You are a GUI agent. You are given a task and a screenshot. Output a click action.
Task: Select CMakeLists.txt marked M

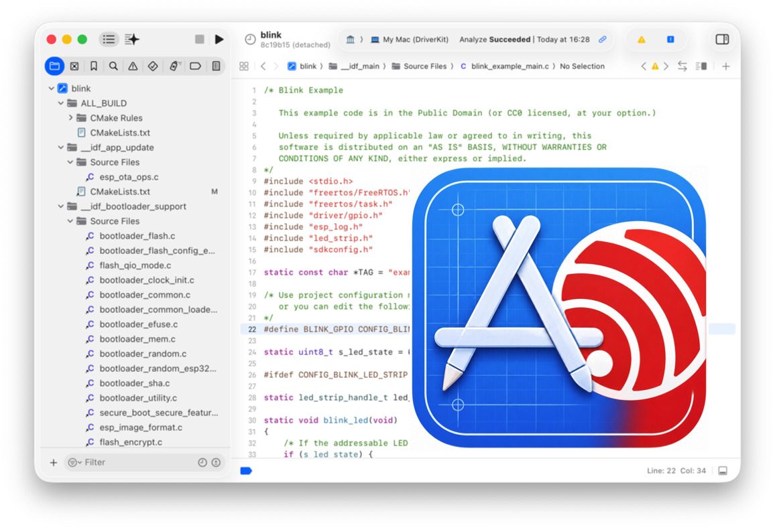tap(120, 192)
